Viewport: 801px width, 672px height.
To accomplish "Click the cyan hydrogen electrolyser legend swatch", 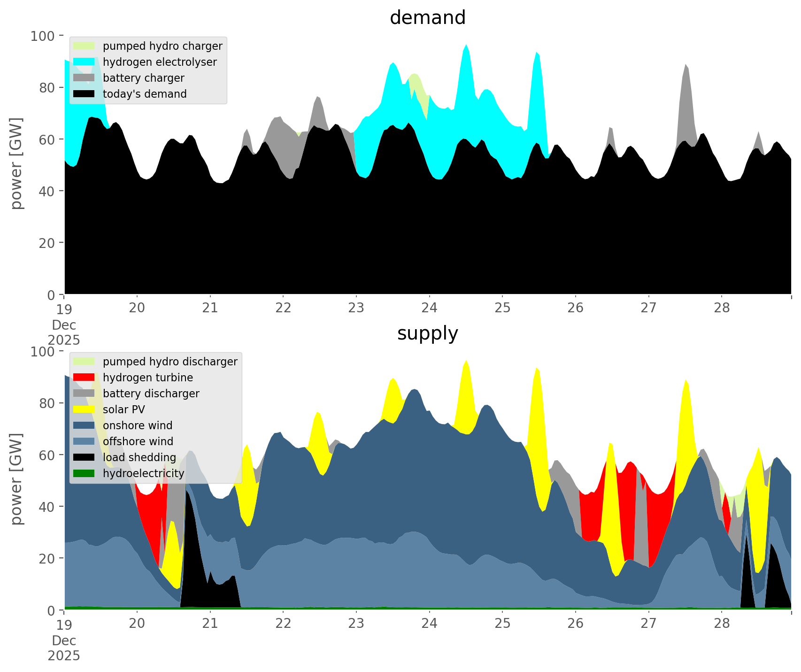I will (x=84, y=62).
